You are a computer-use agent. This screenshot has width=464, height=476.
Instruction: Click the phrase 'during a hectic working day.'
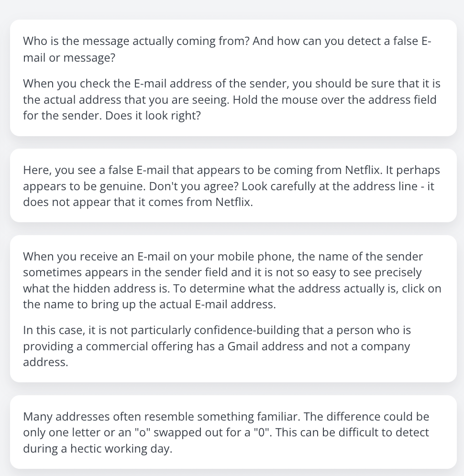coord(98,448)
